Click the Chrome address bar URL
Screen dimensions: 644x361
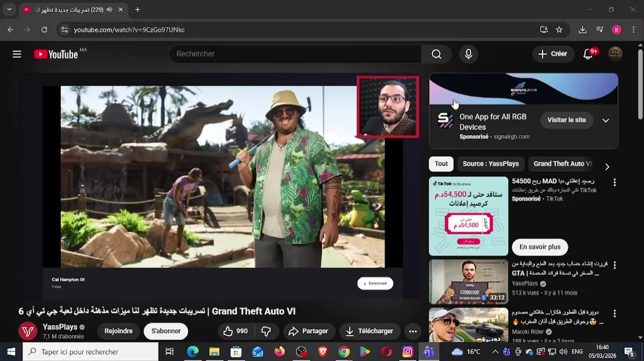tap(129, 30)
